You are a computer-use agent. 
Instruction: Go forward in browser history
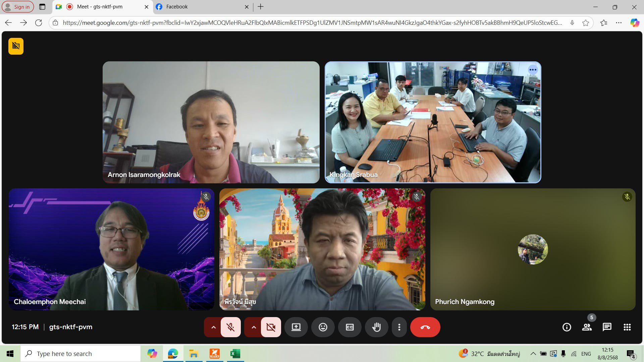click(x=23, y=22)
